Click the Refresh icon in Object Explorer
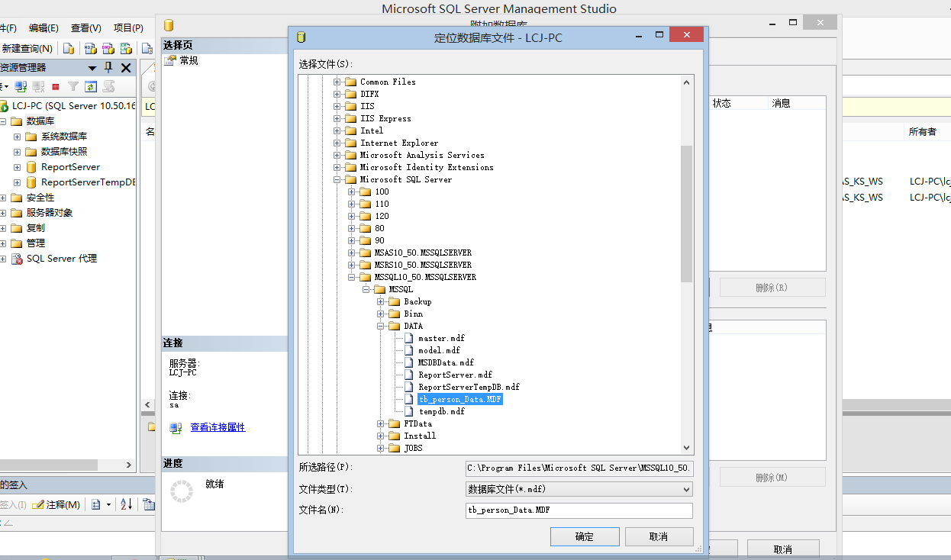 click(91, 86)
